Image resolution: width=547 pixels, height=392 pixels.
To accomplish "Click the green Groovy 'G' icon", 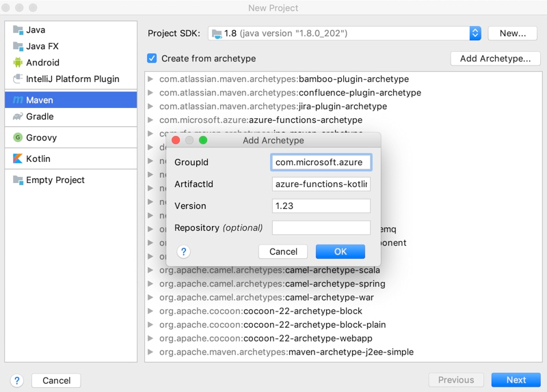I will [18, 137].
